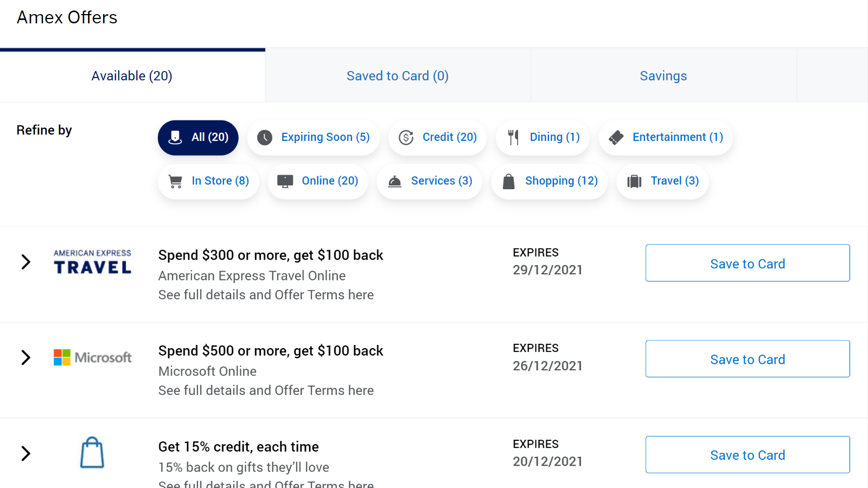Click expiry date 26/12/2021
The height and width of the screenshot is (488, 868).
coord(547,366)
